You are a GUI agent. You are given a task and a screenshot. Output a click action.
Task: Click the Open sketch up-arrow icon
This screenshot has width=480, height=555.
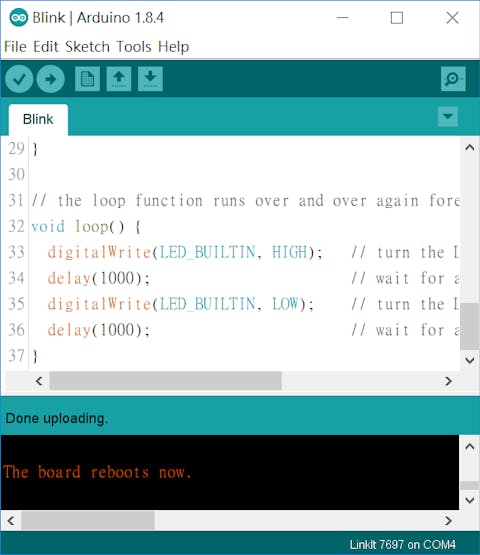tap(119, 79)
